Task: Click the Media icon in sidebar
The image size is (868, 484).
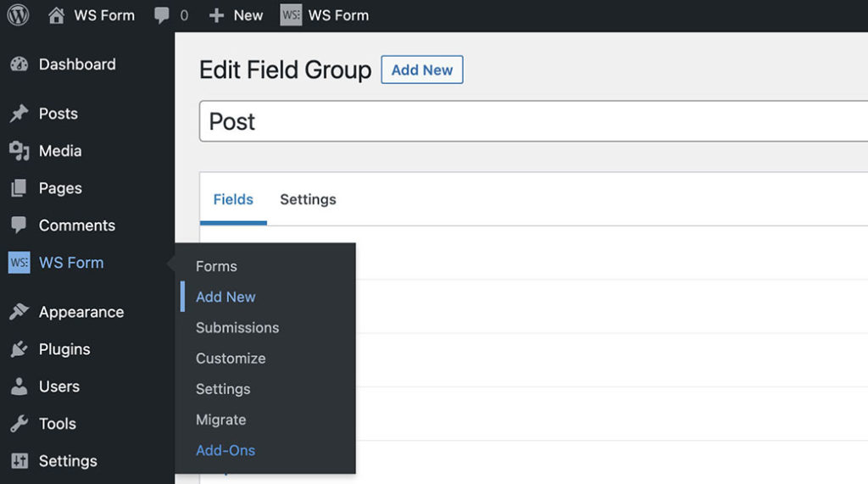Action: pyautogui.click(x=19, y=151)
